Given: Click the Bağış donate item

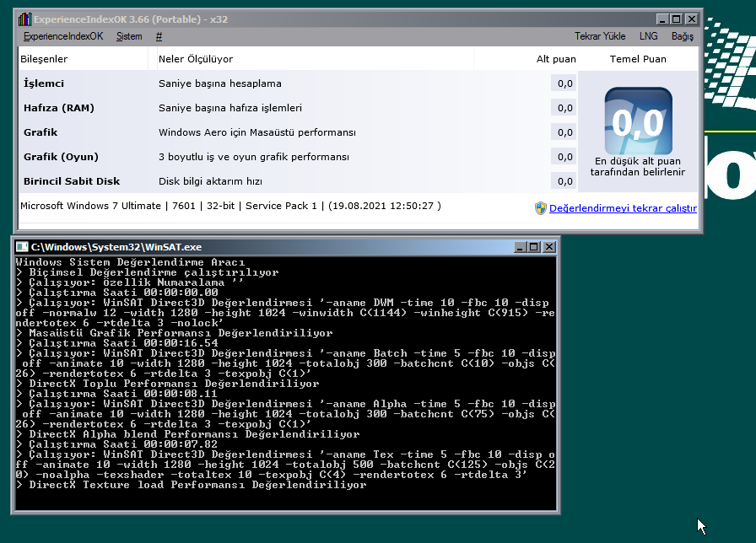Looking at the screenshot, I should [683, 36].
